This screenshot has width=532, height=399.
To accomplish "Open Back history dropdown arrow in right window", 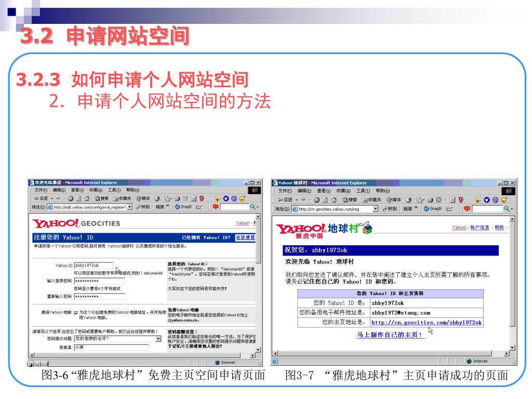I will [x=297, y=200].
